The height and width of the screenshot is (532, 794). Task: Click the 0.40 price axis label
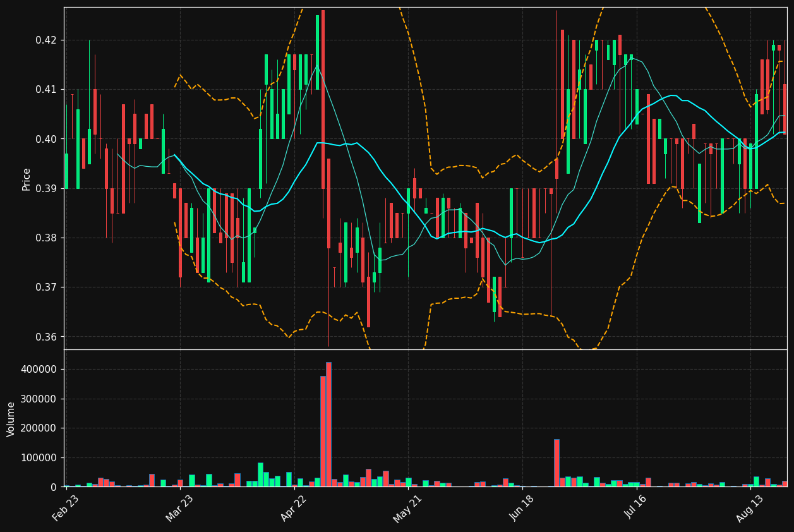(x=45, y=139)
